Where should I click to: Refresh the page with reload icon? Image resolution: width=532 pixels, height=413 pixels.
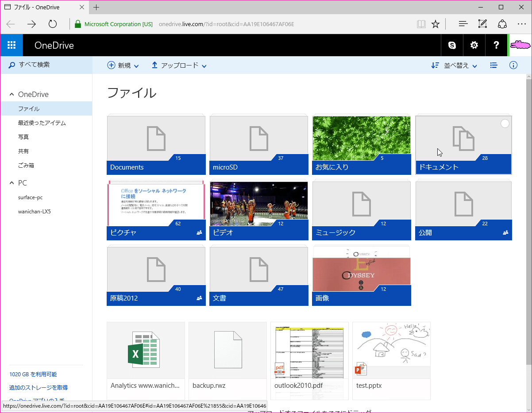point(53,24)
